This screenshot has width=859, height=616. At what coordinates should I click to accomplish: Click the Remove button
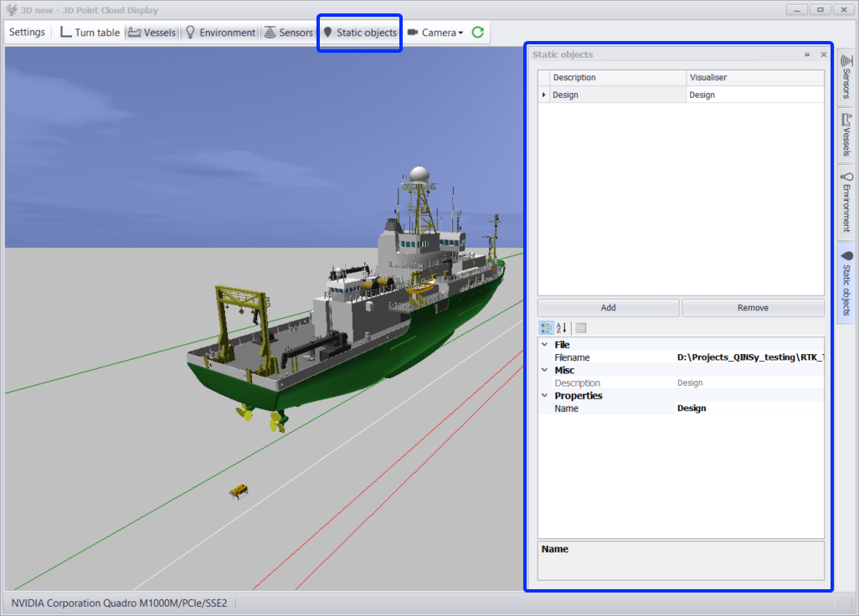coord(753,308)
